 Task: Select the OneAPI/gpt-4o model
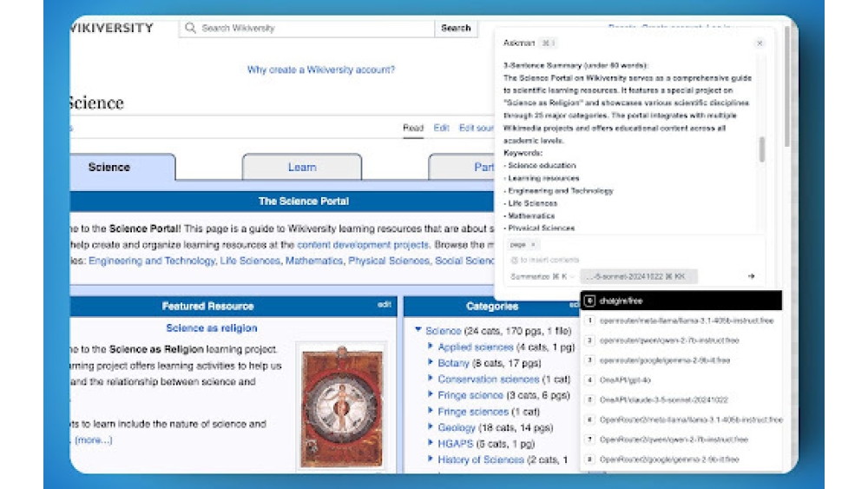click(681, 380)
